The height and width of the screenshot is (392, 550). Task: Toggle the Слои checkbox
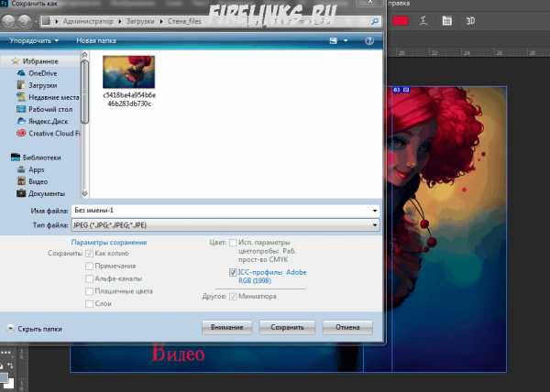89,304
